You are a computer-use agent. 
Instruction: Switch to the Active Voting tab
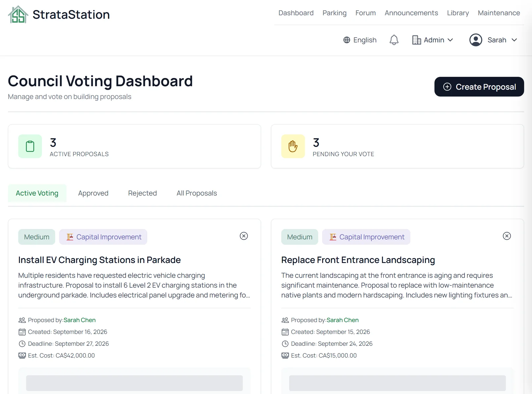[x=37, y=193]
